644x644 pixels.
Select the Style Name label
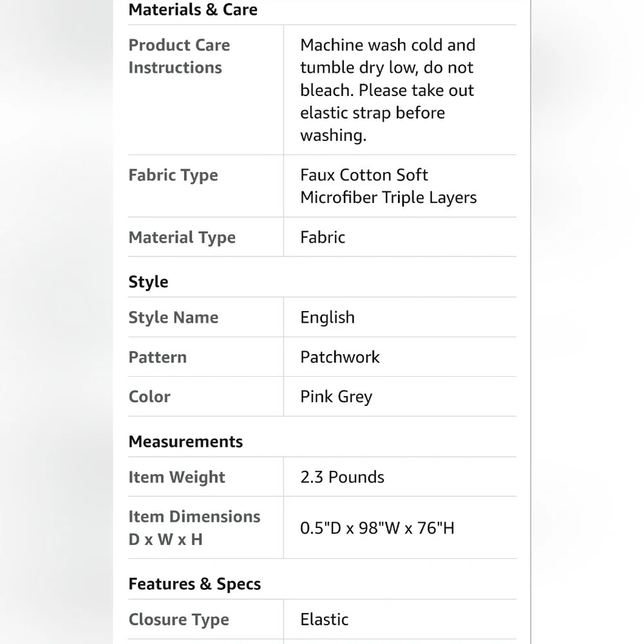173,318
